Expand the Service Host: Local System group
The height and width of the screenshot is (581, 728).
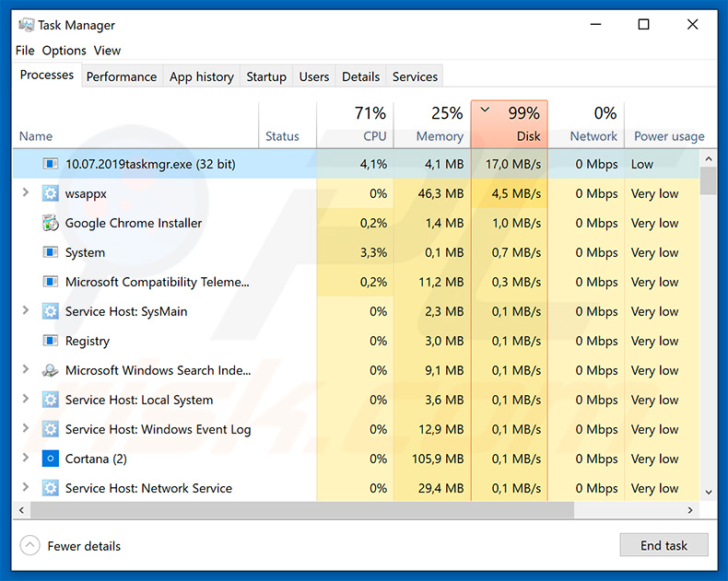pyautogui.click(x=26, y=399)
